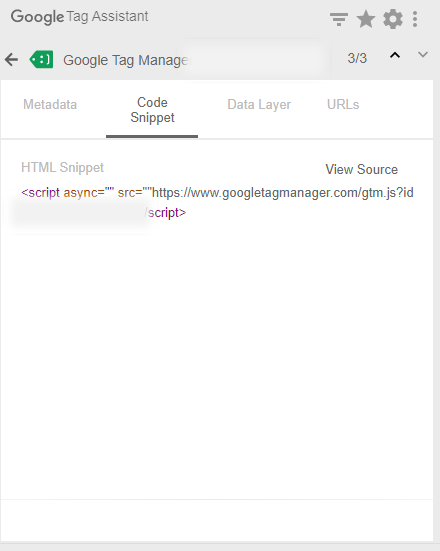This screenshot has height=551, width=440.
Task: Go to next tag with down chevron
Action: click(423, 54)
